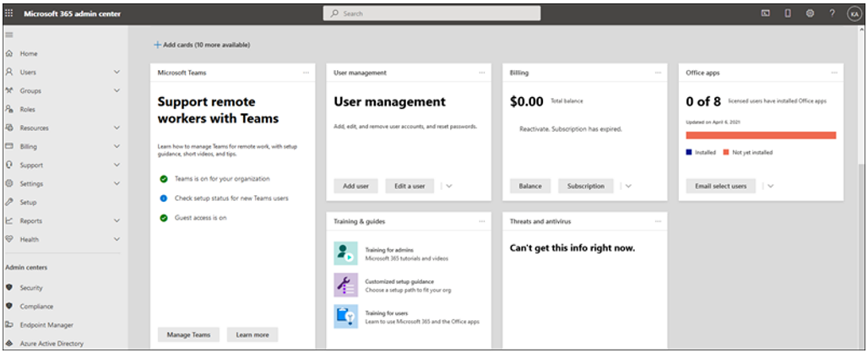Click the Reports chart icon

[x=8, y=220]
